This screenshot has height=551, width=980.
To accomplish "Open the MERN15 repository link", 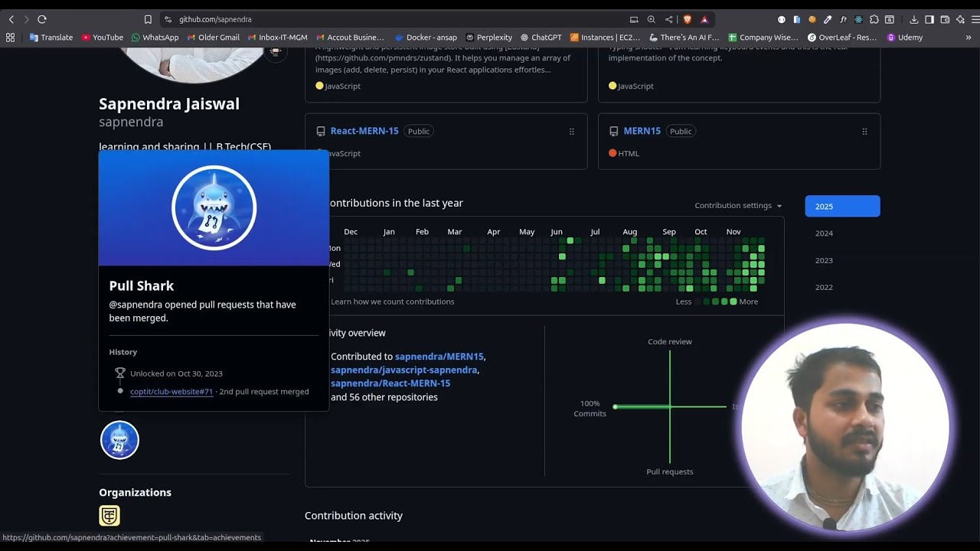I will click(642, 131).
